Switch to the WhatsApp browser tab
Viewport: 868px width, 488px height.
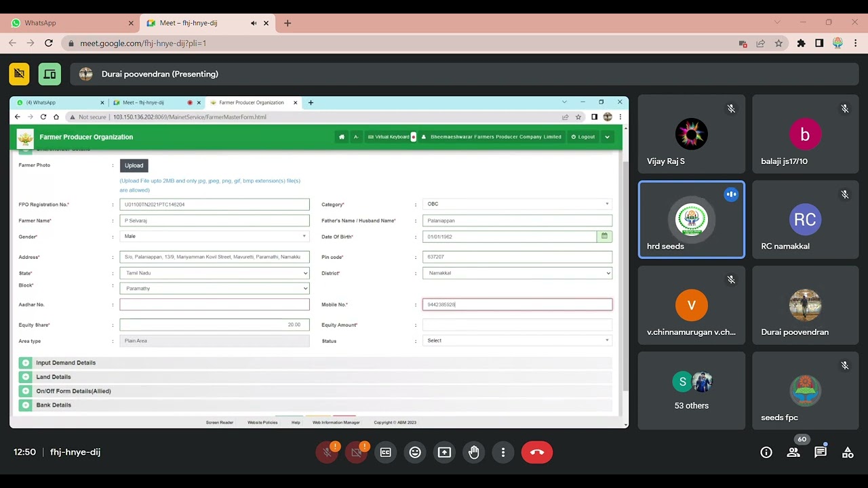[x=72, y=23]
